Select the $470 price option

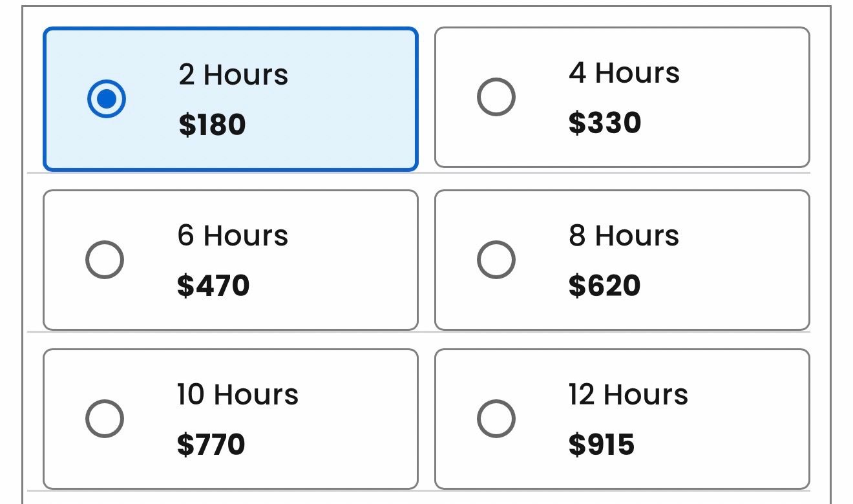pyautogui.click(x=213, y=286)
